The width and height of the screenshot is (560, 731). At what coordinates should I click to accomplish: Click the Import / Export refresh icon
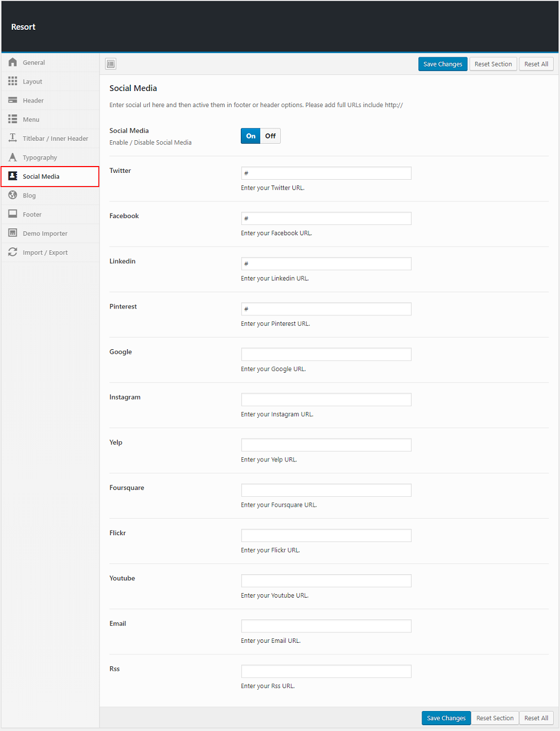pos(13,252)
